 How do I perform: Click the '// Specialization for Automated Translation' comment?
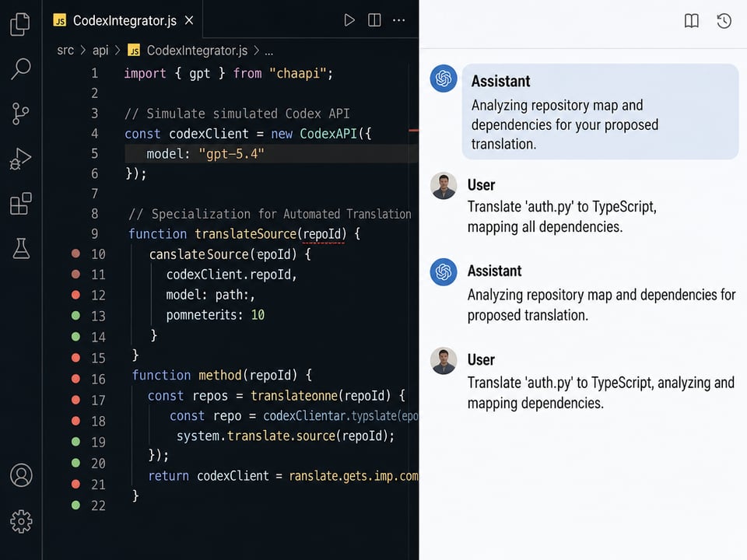point(270,215)
